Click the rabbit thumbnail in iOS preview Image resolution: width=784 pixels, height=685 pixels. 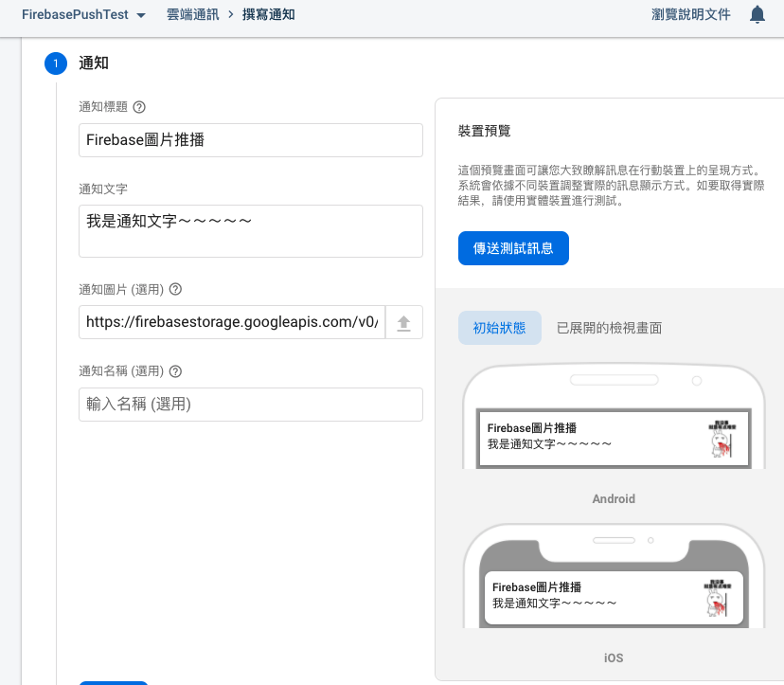(718, 598)
